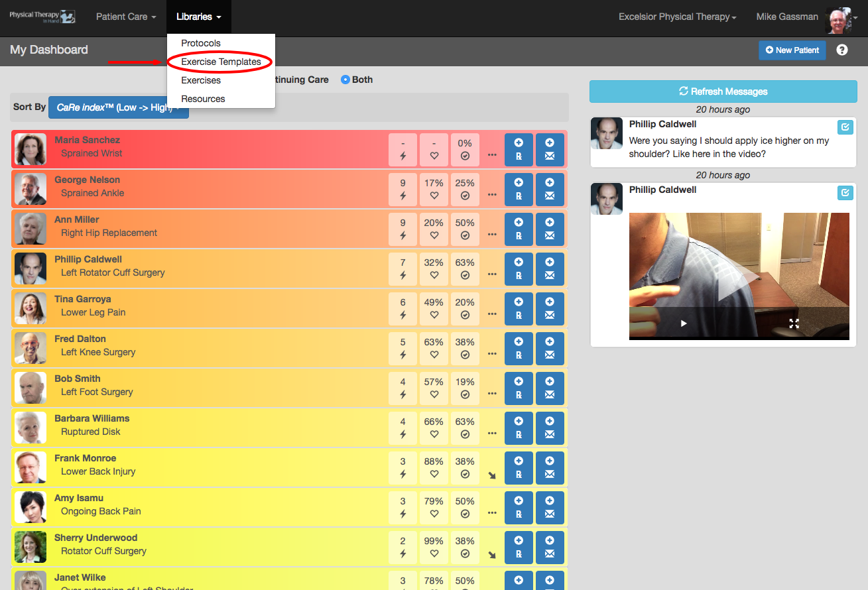Viewport: 868px width, 590px height.
Task: Send message to Amy Isamu
Action: tap(550, 507)
